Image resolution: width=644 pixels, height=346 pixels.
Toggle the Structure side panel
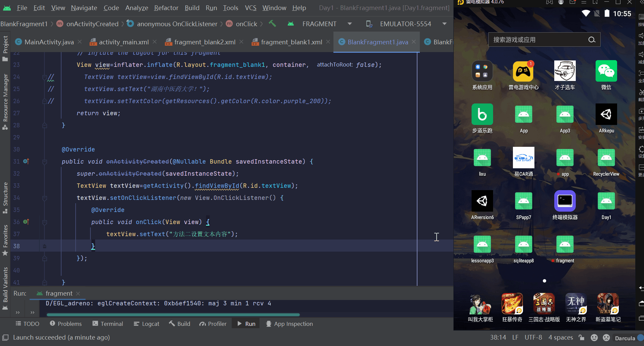pos(5,198)
